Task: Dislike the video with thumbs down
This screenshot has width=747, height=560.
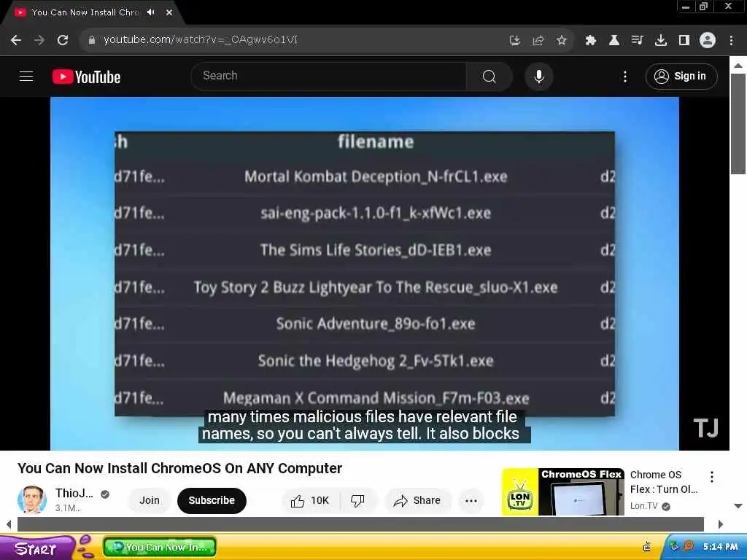Action: coord(357,500)
